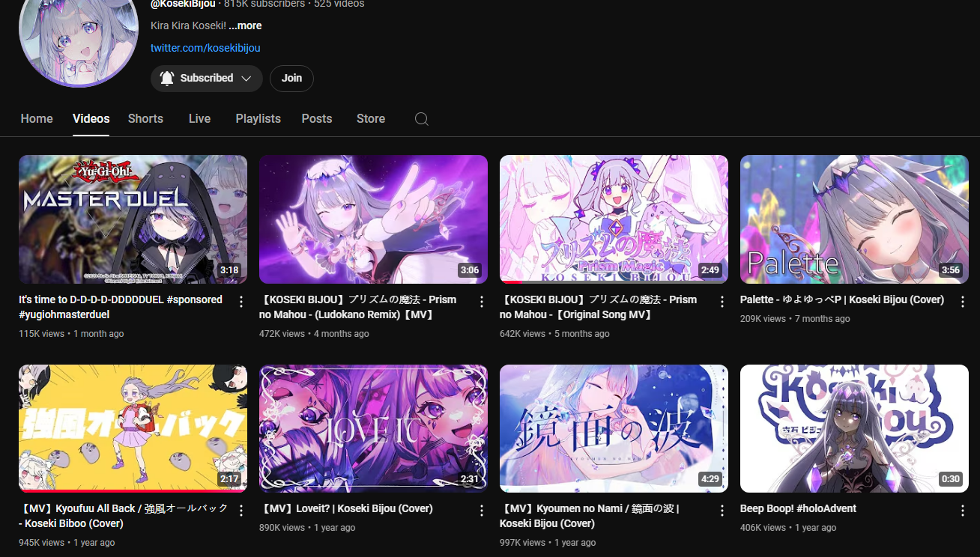Open the D-D-D-D-DDDDDUEL sponsored video title

(x=121, y=307)
